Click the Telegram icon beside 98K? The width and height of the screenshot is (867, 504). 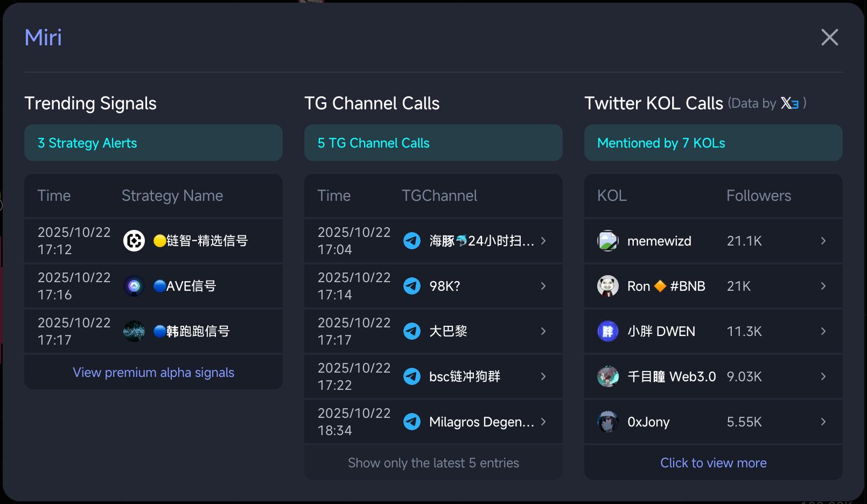tap(412, 286)
